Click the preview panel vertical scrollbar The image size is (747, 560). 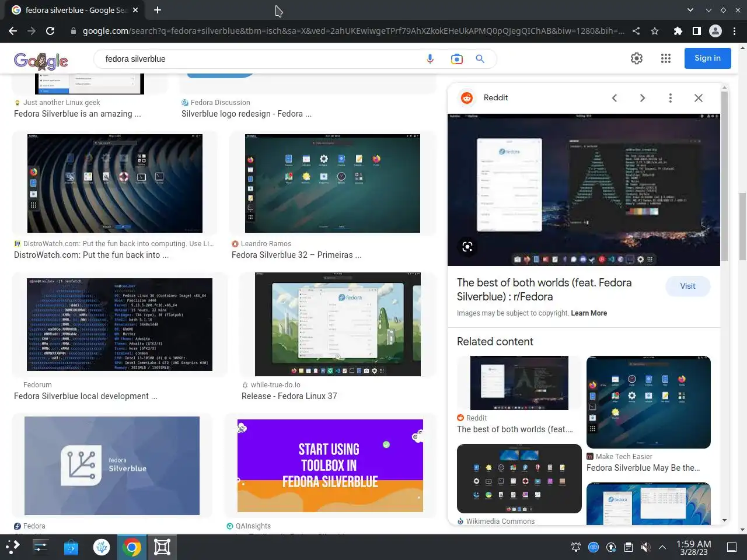(724, 175)
